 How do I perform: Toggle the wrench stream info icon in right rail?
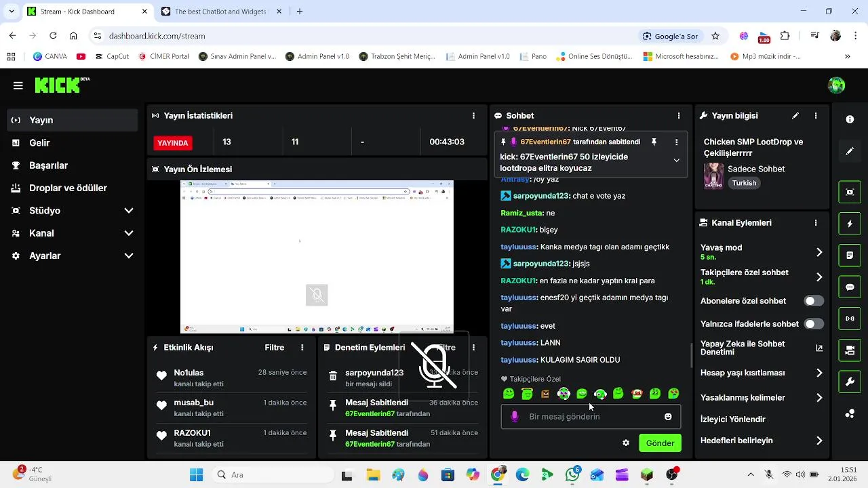click(x=850, y=382)
